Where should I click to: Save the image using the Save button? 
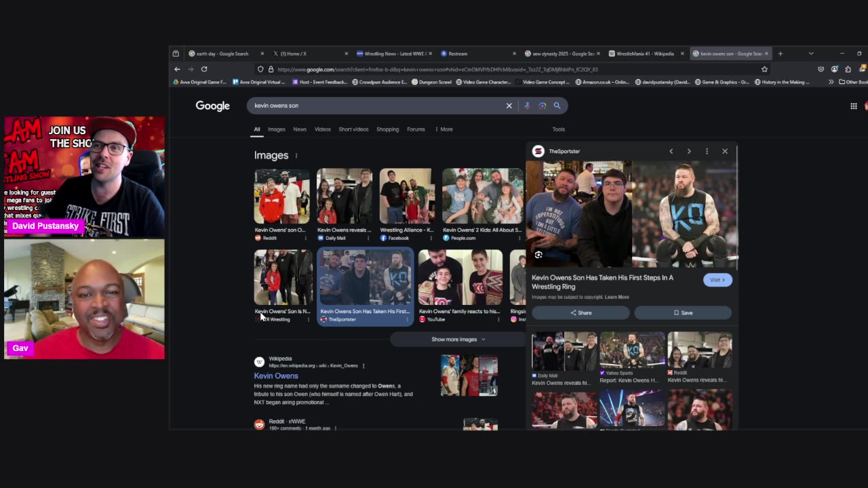tap(683, 312)
